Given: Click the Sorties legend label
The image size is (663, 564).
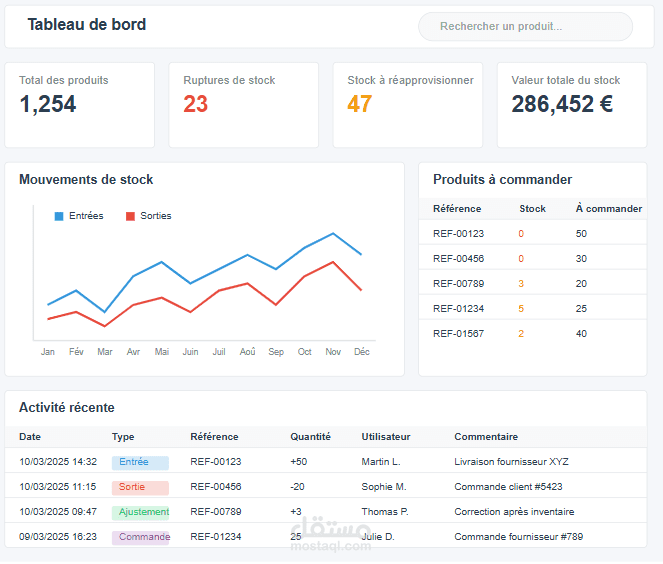Looking at the screenshot, I should point(156,216).
